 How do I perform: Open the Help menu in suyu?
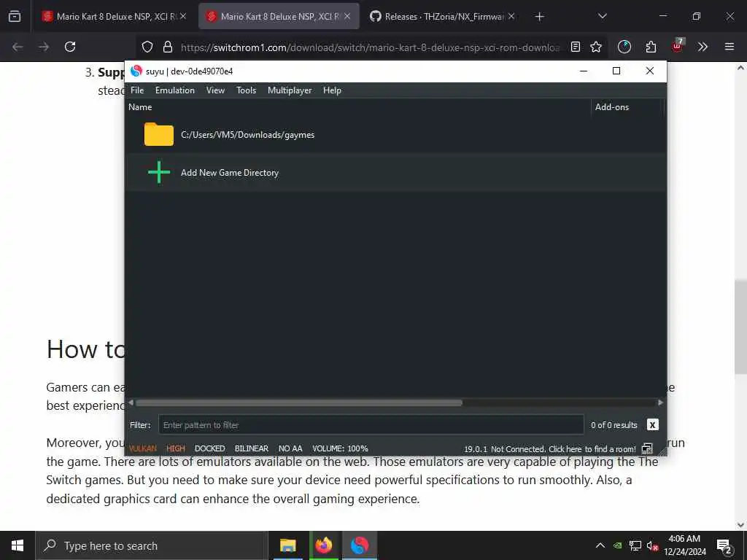tap(332, 90)
